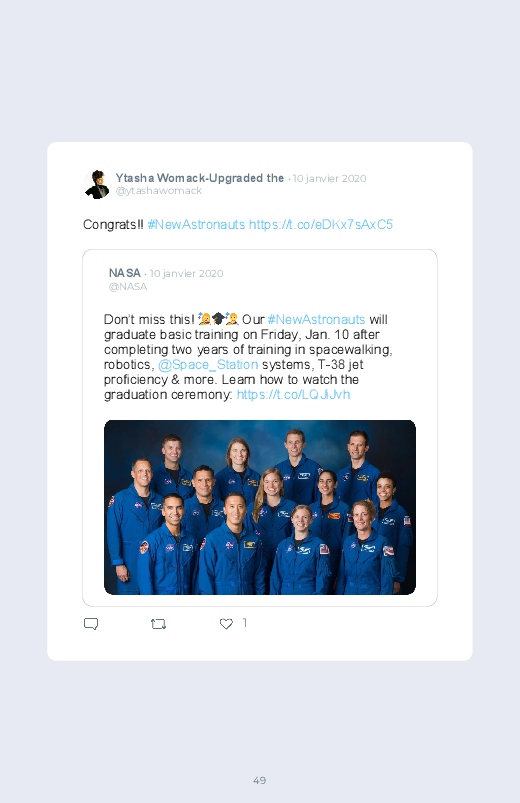Click the Ytasha Womack-Upgraded display name
Viewport: 520px width, 803px height.
[x=199, y=178]
